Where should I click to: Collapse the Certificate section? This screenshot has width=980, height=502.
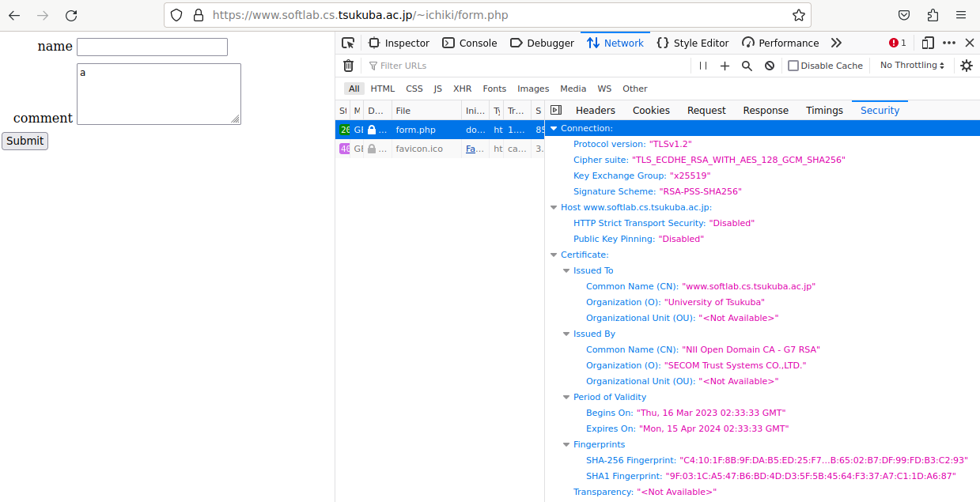[x=554, y=255]
